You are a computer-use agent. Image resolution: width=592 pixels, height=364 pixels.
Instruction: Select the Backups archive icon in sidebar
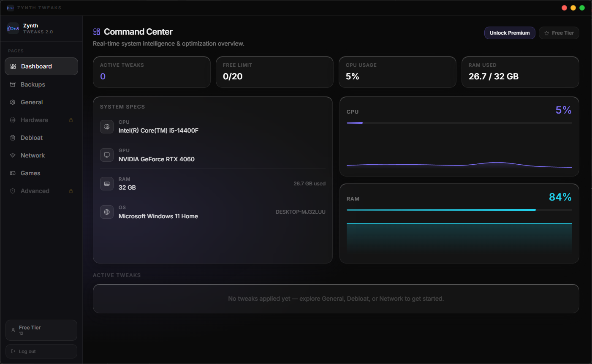pyautogui.click(x=13, y=84)
